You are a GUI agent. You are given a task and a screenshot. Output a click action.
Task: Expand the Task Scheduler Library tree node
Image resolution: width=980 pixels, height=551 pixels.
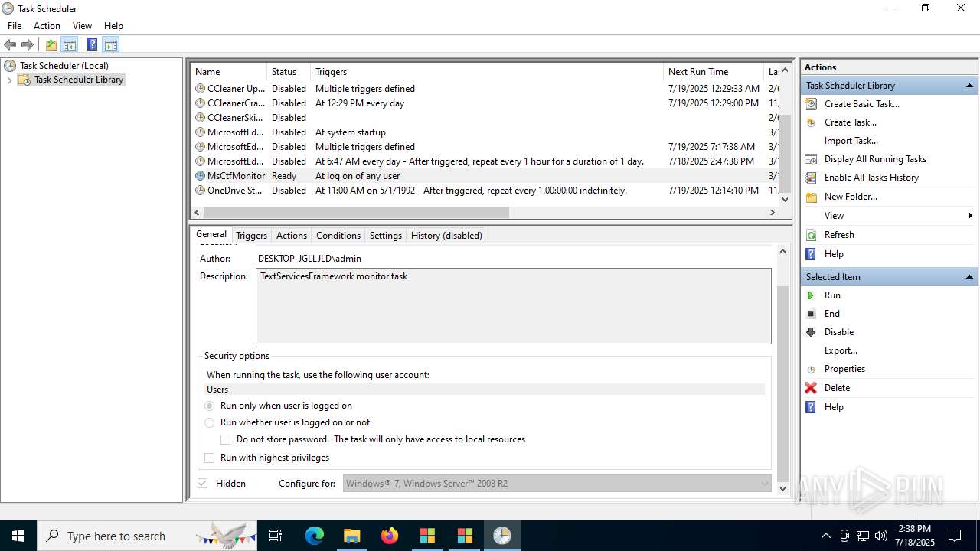tap(9, 80)
